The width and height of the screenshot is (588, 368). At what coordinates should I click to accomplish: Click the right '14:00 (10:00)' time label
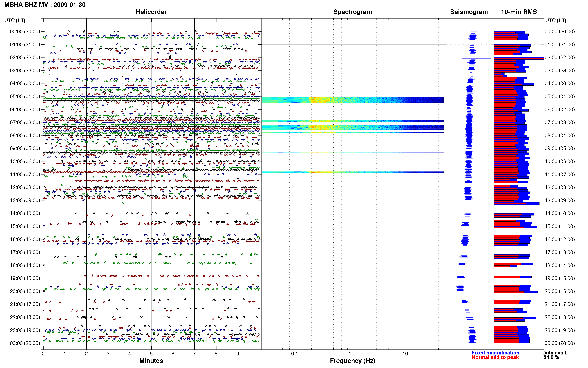point(560,213)
